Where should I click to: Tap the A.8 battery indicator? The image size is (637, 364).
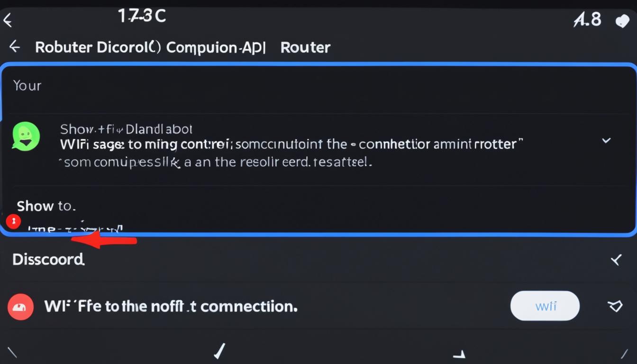pos(587,19)
